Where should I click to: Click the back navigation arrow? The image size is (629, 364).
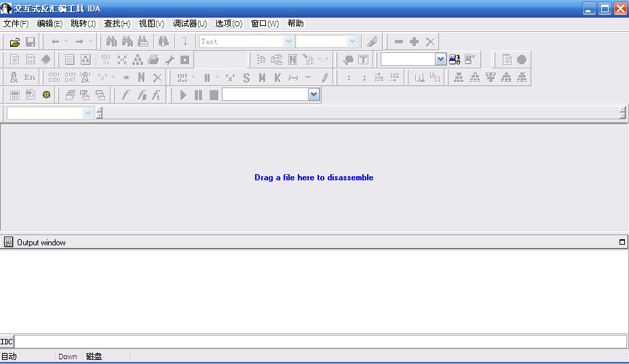click(x=56, y=42)
